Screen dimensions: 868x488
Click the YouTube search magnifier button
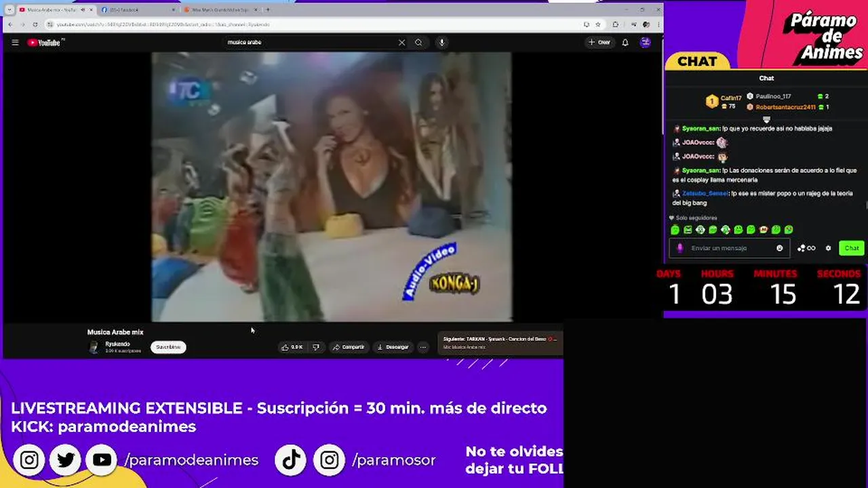pyautogui.click(x=418, y=42)
